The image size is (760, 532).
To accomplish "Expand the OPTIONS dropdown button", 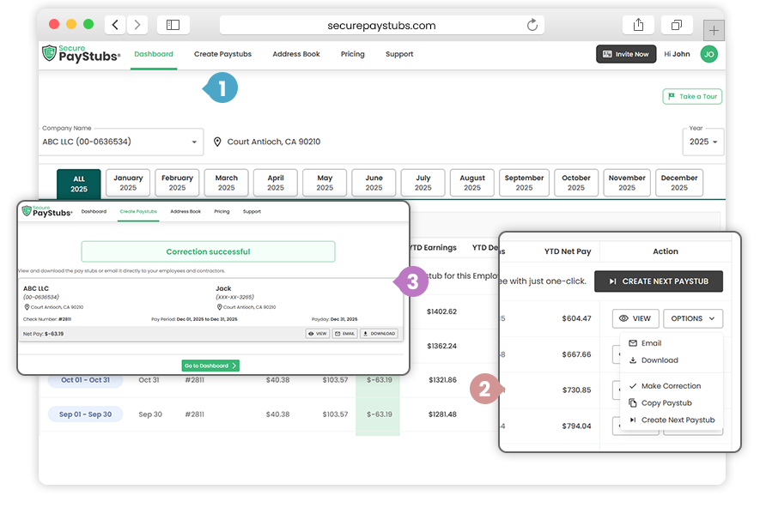I will coord(692,318).
